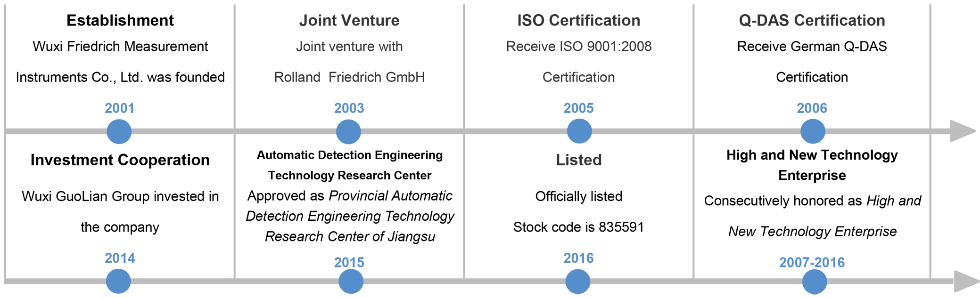Screen dimensions: 980x298
Task: Select the ISO Certification title
Action: [578, 21]
